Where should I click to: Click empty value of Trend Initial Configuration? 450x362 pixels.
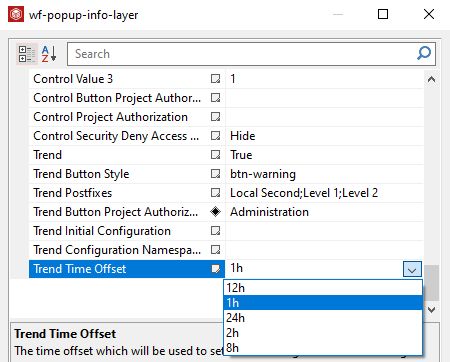tap(324, 231)
